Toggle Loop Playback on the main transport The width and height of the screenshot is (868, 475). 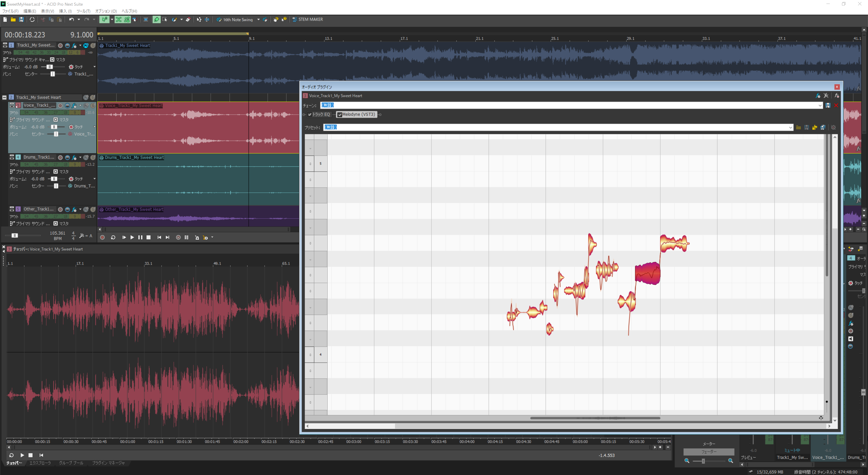pos(113,238)
